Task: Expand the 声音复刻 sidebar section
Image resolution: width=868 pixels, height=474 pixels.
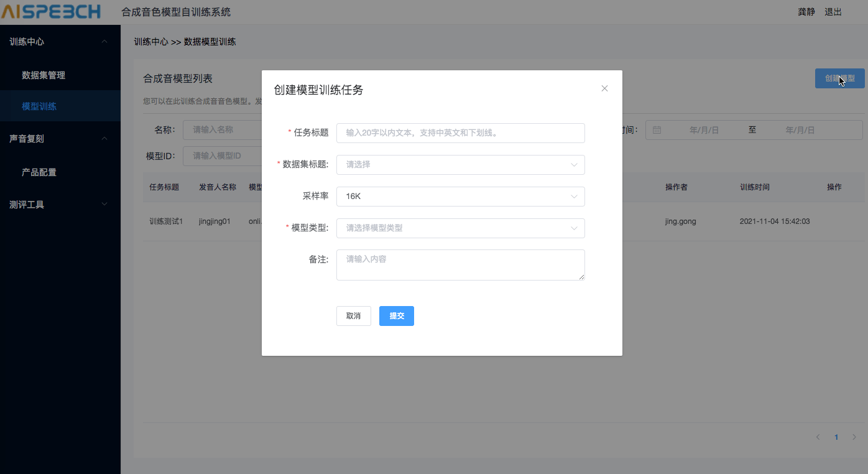Action: click(x=104, y=138)
